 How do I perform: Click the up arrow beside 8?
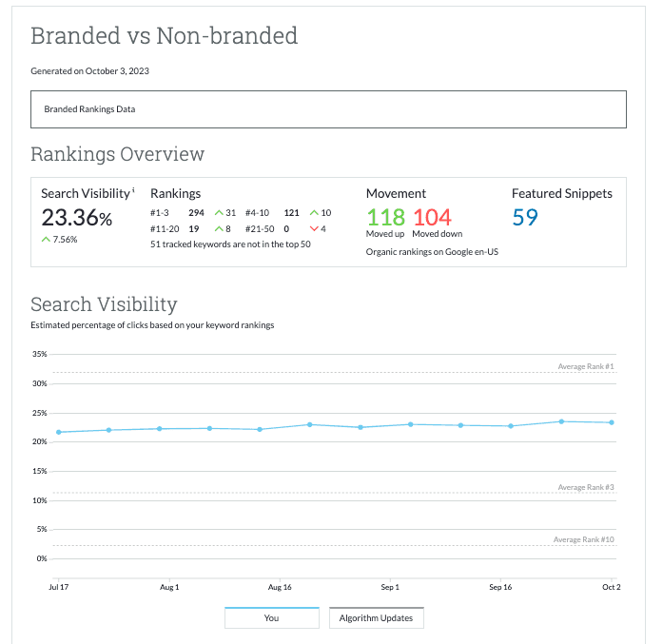219,229
